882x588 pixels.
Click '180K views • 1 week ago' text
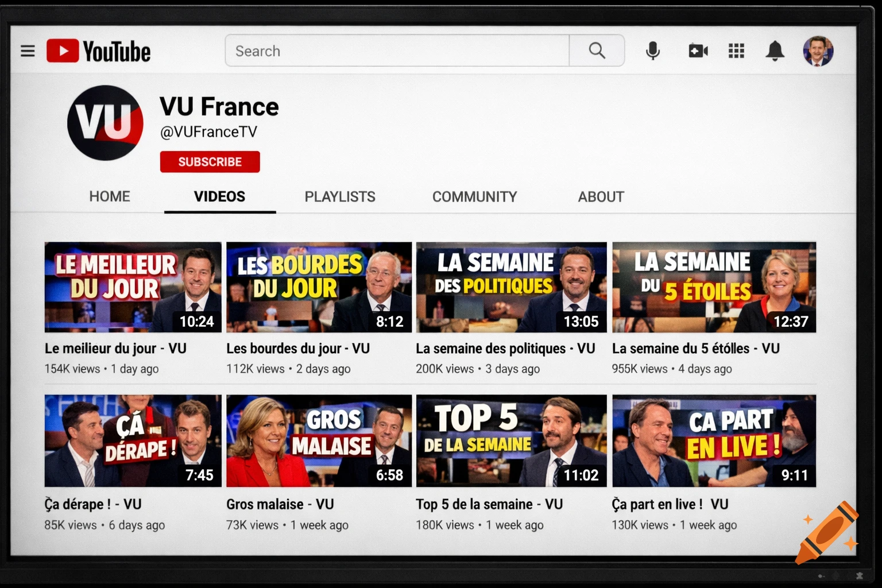point(479,525)
